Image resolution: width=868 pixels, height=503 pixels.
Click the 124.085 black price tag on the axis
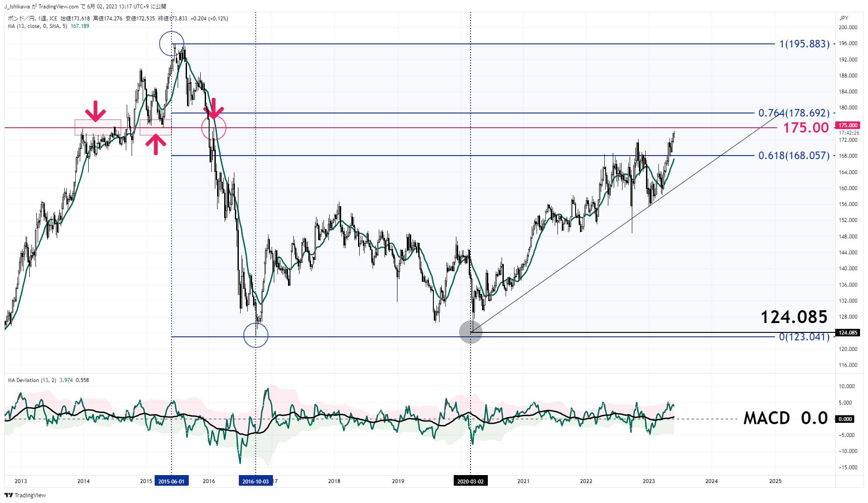coord(848,332)
